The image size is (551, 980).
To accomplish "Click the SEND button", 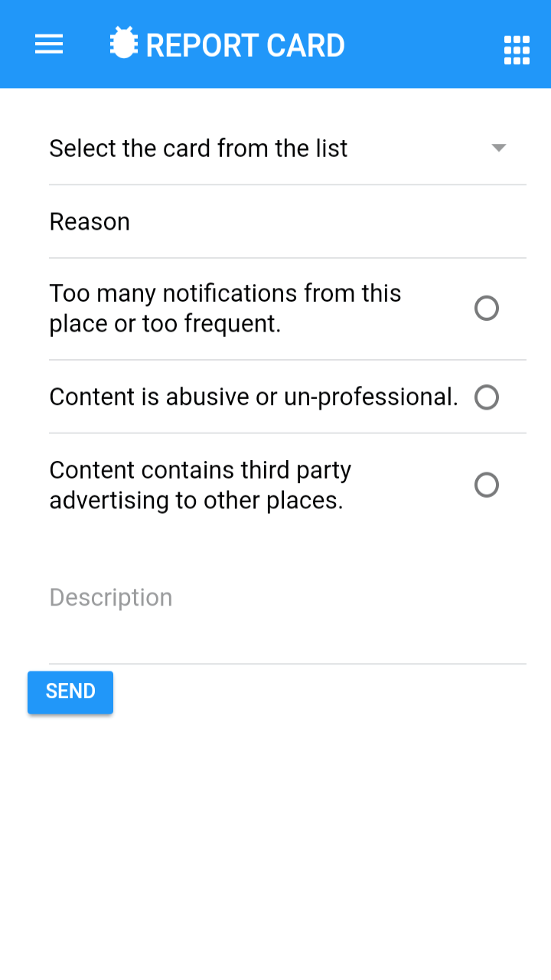I will [x=70, y=692].
